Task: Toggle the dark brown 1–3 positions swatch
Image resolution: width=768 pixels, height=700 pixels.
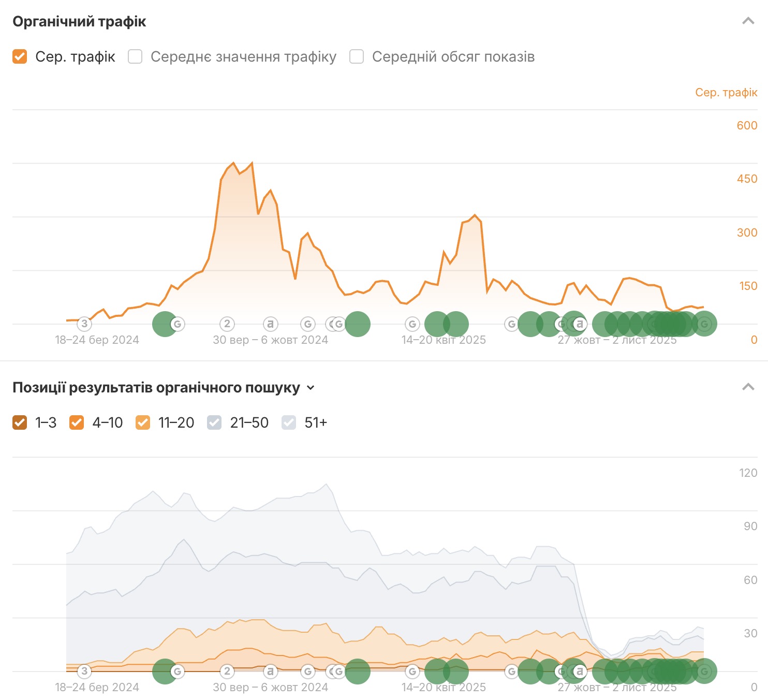Action: 20,422
